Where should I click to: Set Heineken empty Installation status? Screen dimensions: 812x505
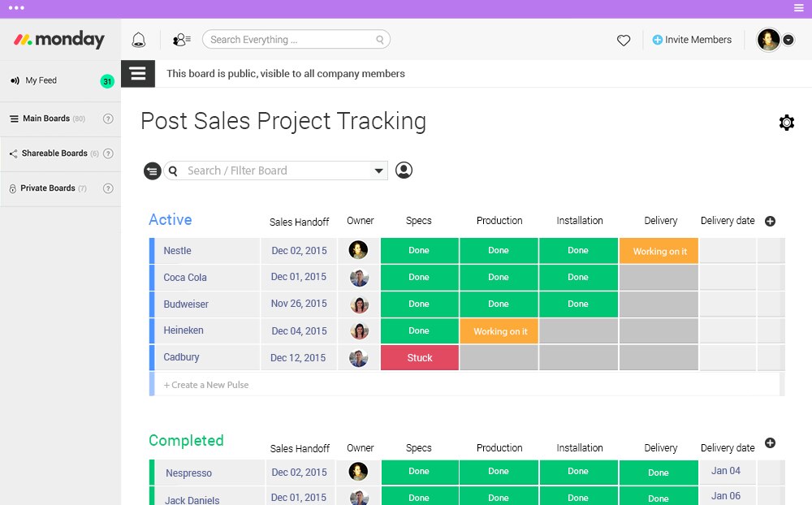point(578,331)
